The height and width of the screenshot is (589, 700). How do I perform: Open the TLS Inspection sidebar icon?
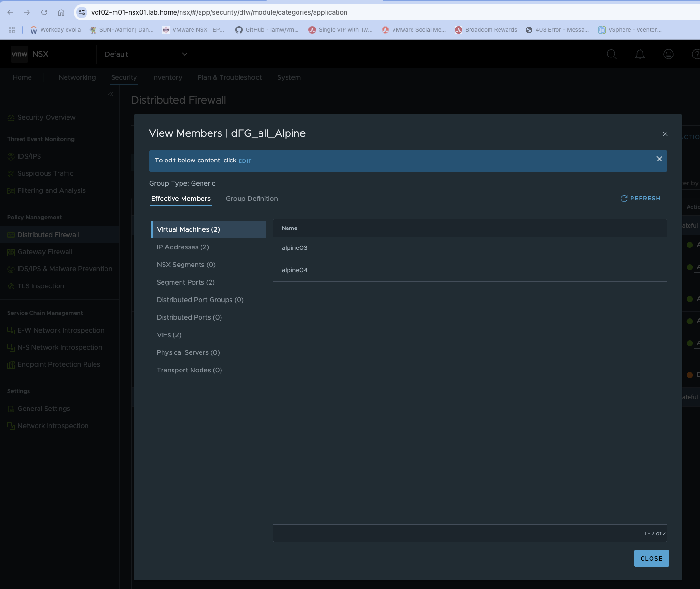[x=10, y=285]
